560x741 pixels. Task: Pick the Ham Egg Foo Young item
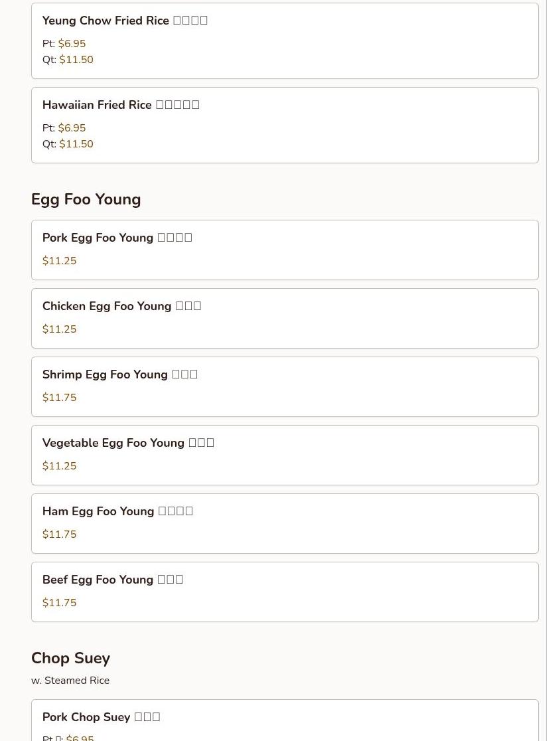tap(117, 511)
